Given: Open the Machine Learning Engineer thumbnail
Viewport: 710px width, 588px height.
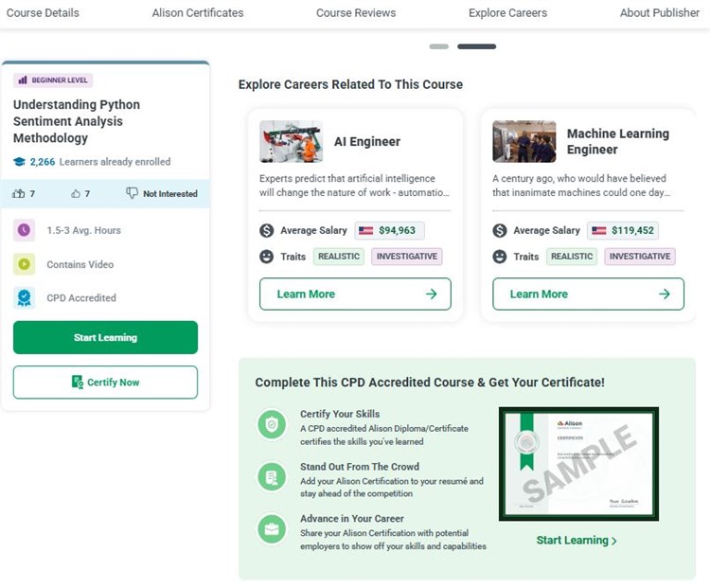Looking at the screenshot, I should pos(524,141).
